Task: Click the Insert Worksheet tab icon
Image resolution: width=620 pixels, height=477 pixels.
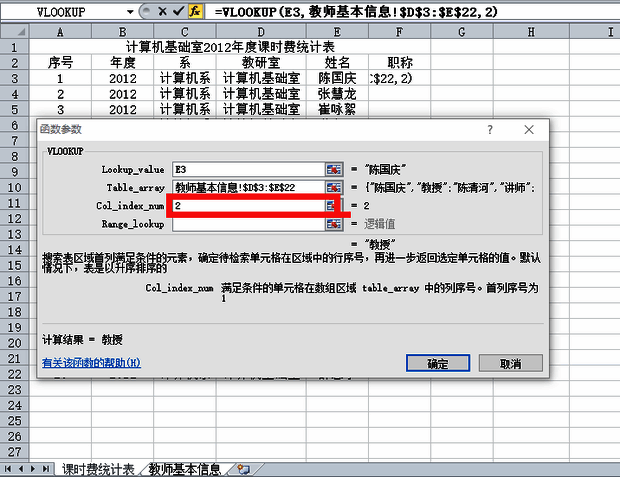Action: pos(240,468)
